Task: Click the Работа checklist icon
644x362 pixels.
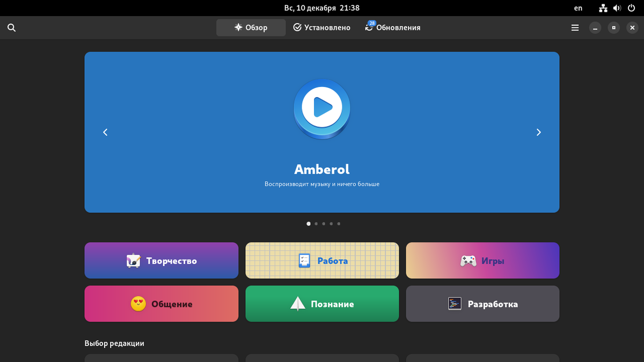Action: [304, 261]
